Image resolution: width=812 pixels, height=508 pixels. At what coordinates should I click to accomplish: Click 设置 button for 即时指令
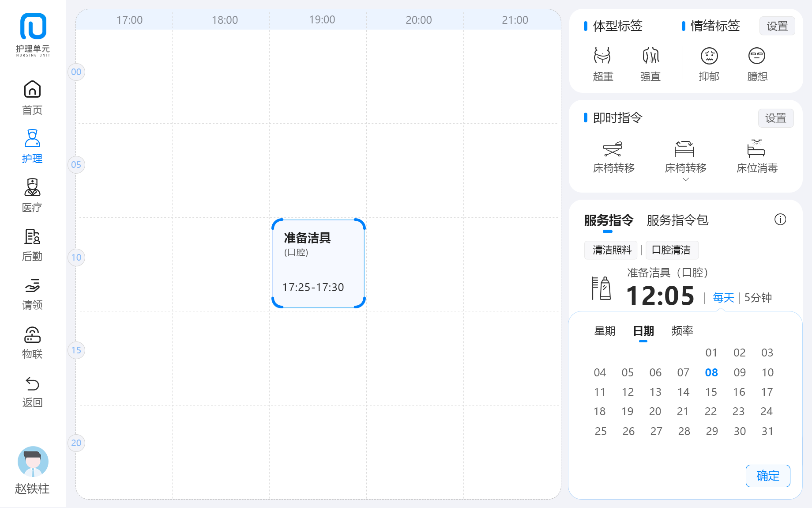[775, 118]
